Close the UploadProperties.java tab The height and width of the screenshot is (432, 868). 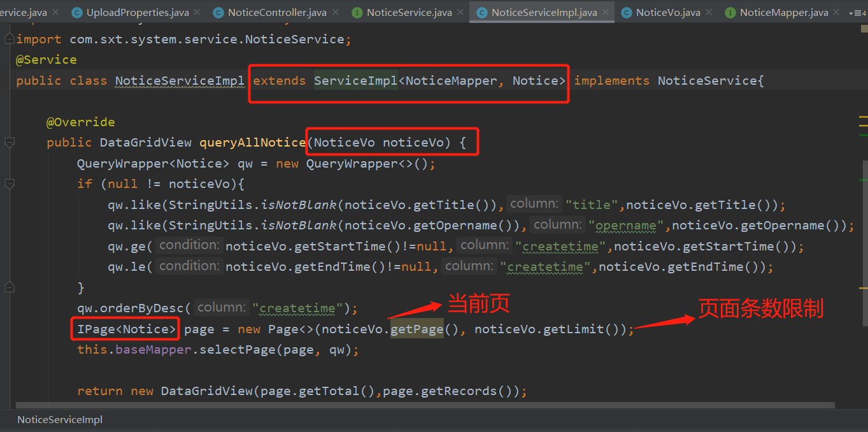[196, 12]
